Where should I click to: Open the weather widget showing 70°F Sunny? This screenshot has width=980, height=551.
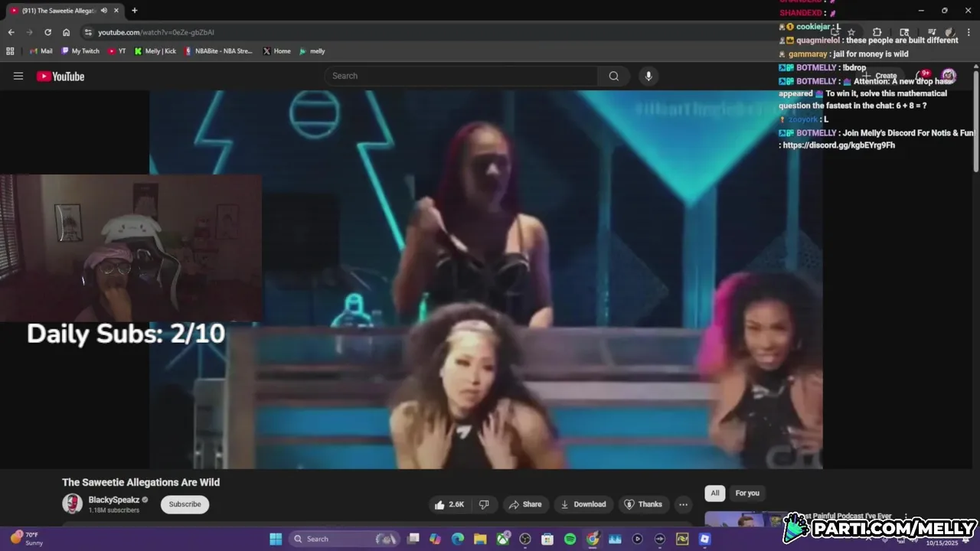click(28, 539)
